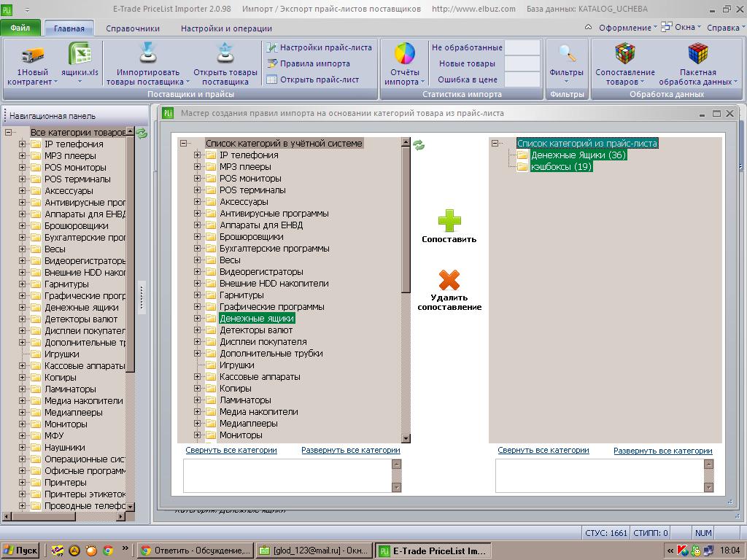Click Пакетная обработка данных cube icon
Screen dimensions: 747x560
pos(697,52)
